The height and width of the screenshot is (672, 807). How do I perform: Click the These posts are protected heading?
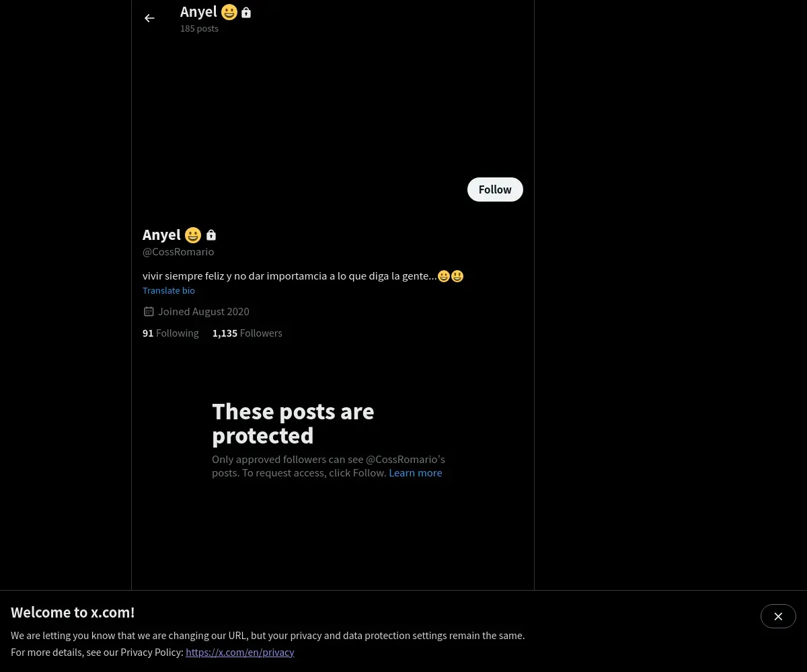click(x=293, y=423)
